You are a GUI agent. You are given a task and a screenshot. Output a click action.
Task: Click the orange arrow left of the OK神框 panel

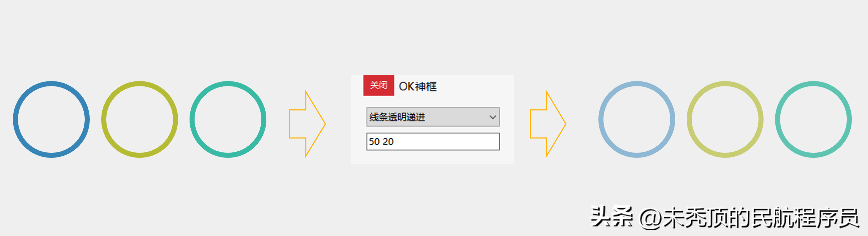307,124
